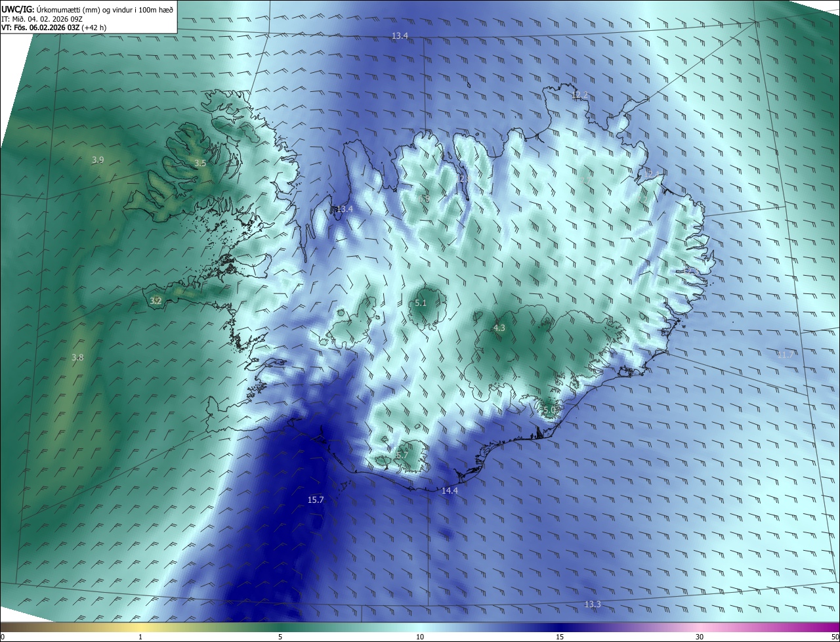The height and width of the screenshot is (642, 840).
Task: Click the 14.4 value on the south coast
Action: pos(450,491)
